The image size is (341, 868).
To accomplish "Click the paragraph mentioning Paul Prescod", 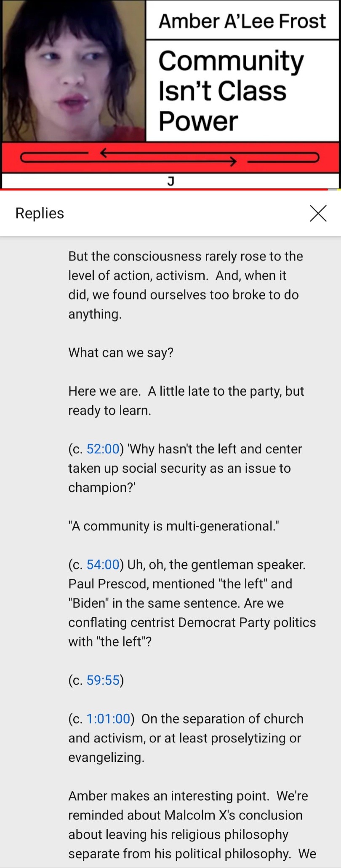I will pos(192,603).
